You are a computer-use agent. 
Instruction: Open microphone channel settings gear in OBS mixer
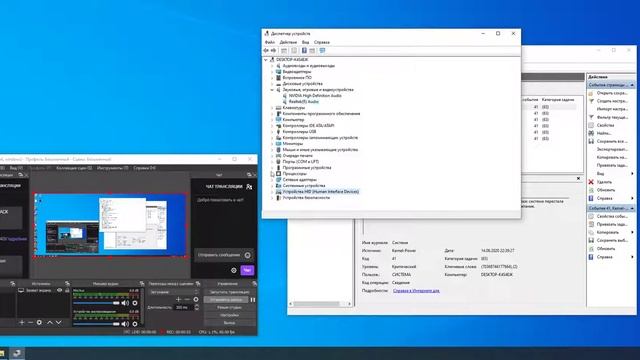135,303
